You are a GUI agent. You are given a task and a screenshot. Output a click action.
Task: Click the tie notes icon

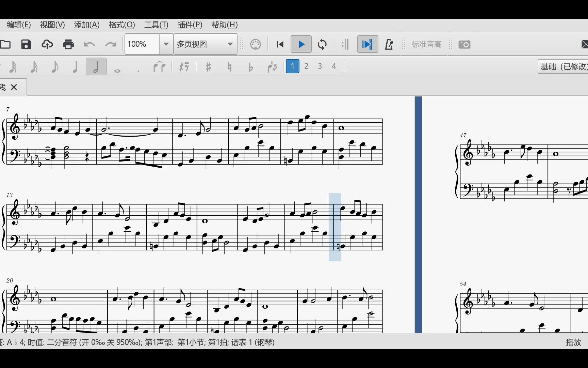(x=159, y=67)
